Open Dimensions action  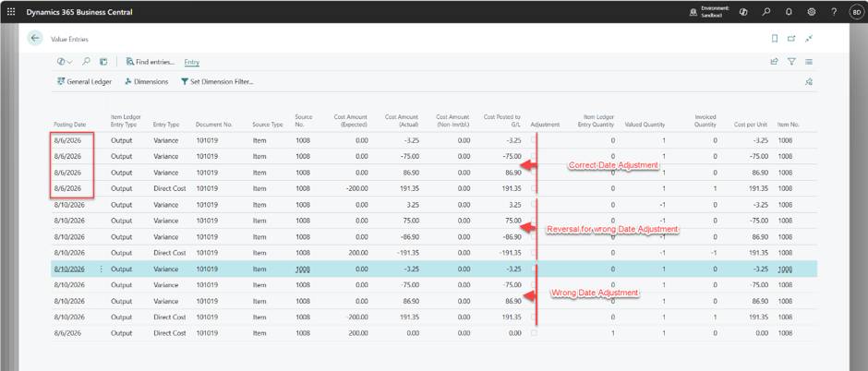tap(146, 81)
